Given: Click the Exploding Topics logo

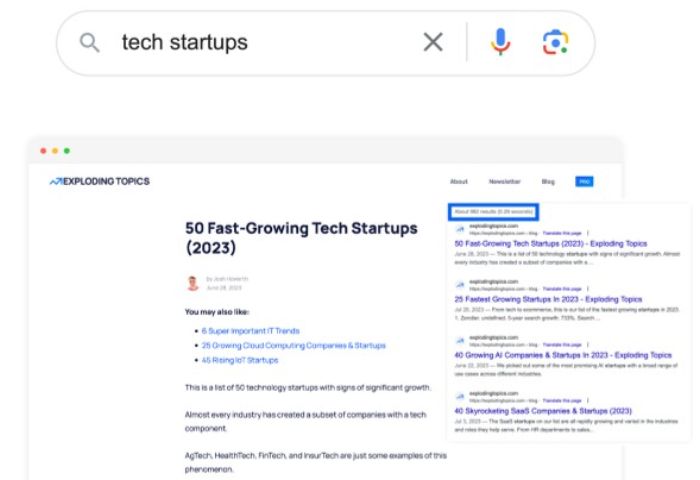Looking at the screenshot, I should (99, 181).
